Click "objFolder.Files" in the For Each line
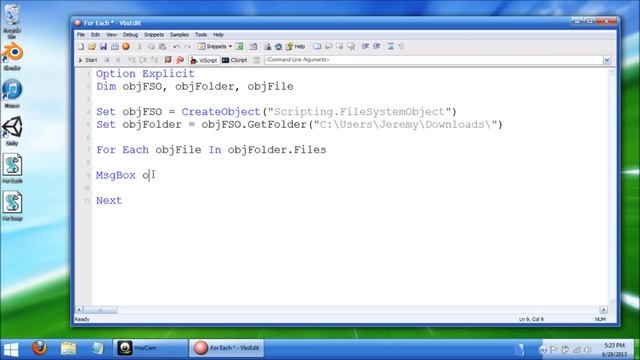This screenshot has height=360, width=640. 277,150
